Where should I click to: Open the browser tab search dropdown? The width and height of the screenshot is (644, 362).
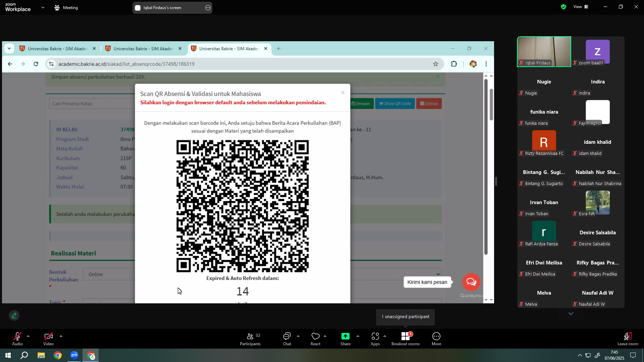[x=9, y=49]
